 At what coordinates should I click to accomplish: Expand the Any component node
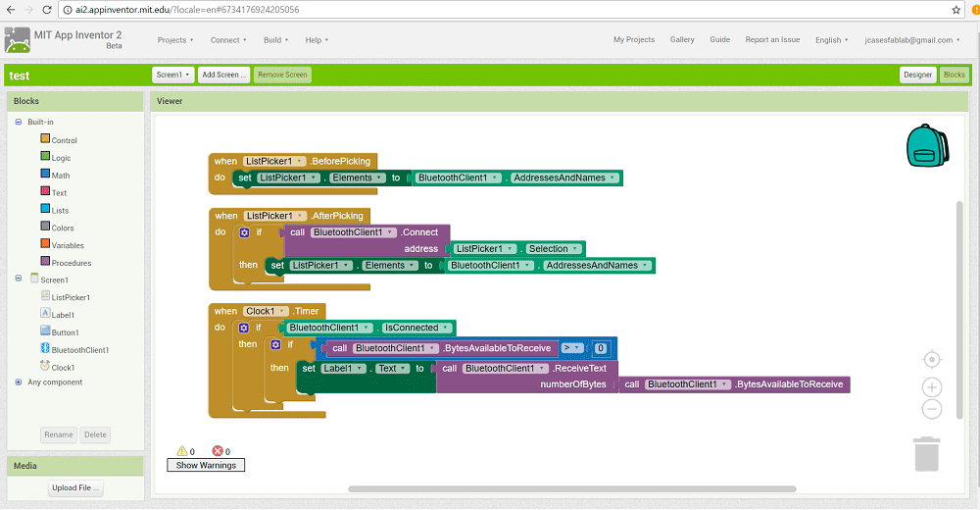coord(18,382)
